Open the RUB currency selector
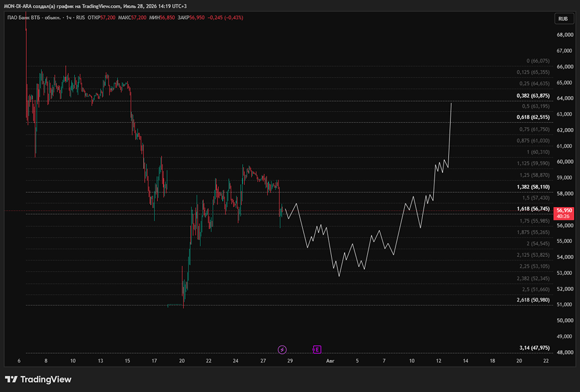Screen dimensions: 580x392 click(x=563, y=19)
